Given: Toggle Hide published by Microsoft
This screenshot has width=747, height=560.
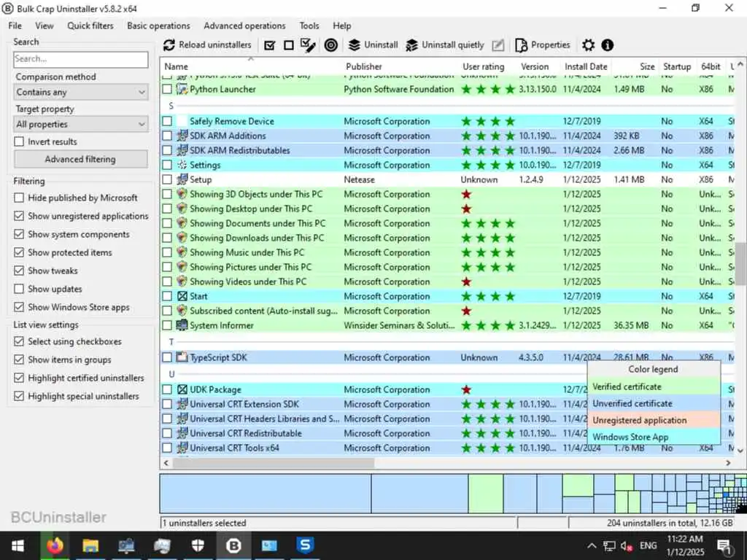Looking at the screenshot, I should click(19, 198).
